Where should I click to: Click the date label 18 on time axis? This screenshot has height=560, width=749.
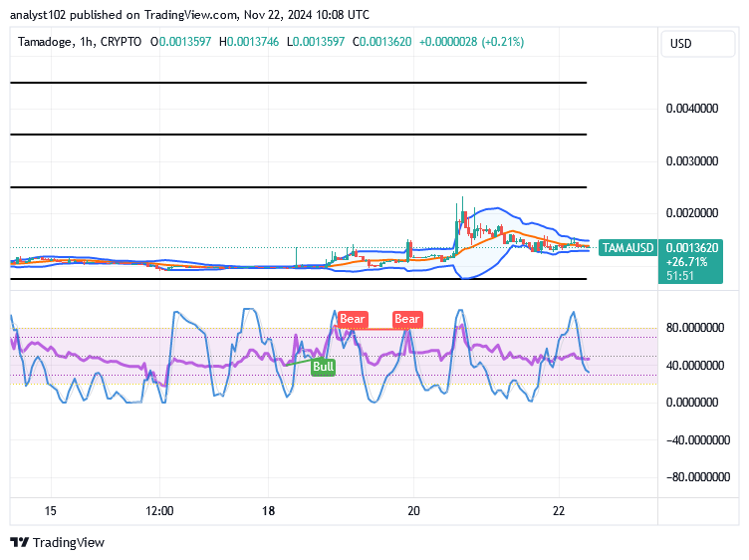point(269,511)
